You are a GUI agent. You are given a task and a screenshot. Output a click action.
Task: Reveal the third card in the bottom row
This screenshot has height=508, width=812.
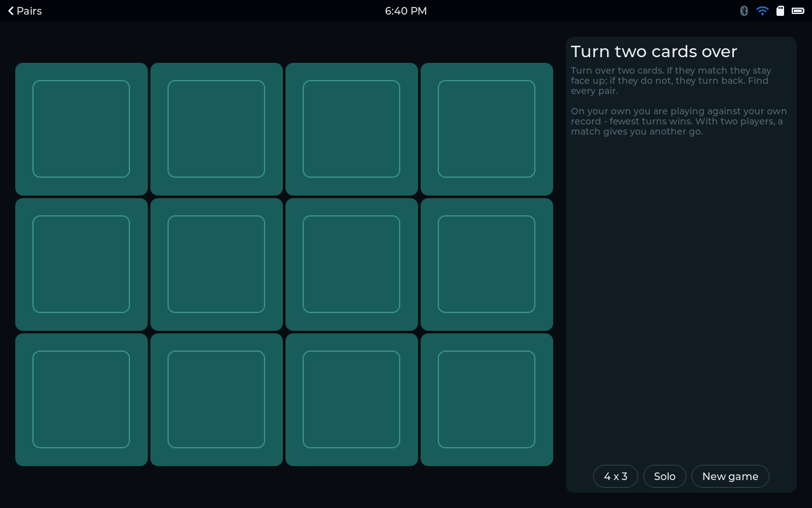(351, 399)
